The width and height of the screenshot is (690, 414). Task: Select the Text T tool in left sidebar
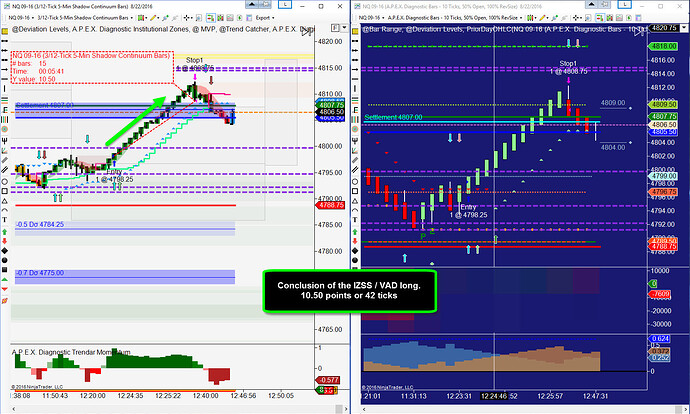(x=5, y=220)
